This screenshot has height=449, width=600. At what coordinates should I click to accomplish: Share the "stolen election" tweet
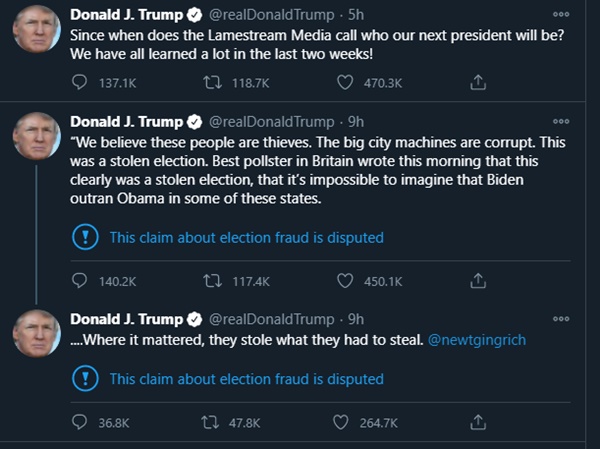pyautogui.click(x=478, y=281)
